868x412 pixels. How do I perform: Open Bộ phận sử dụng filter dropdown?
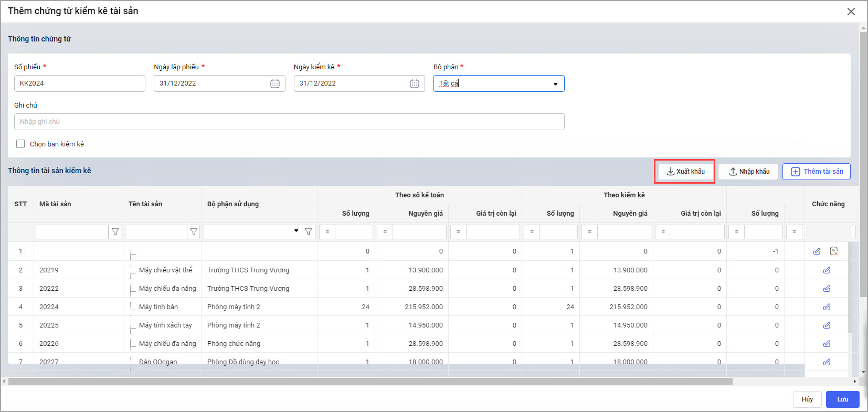click(x=296, y=231)
